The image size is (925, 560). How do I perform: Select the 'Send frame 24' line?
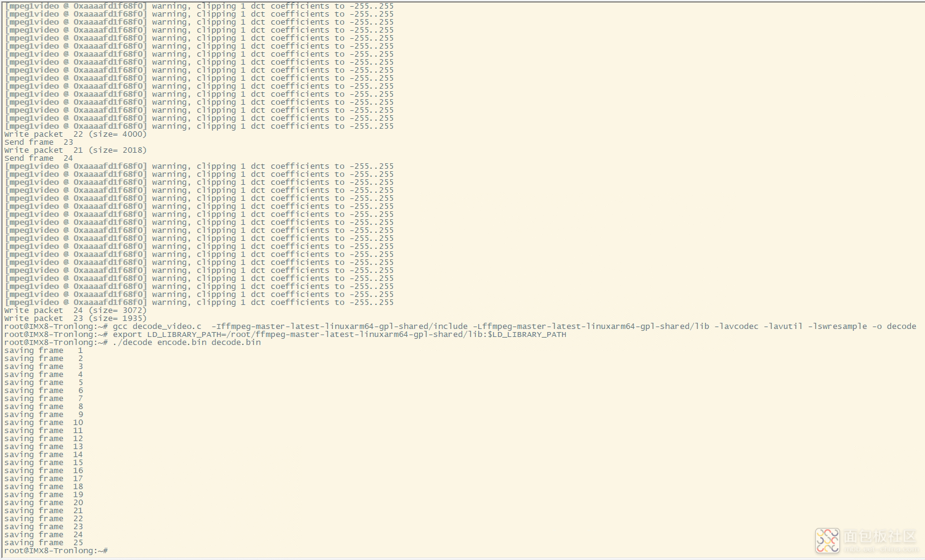pos(39,158)
